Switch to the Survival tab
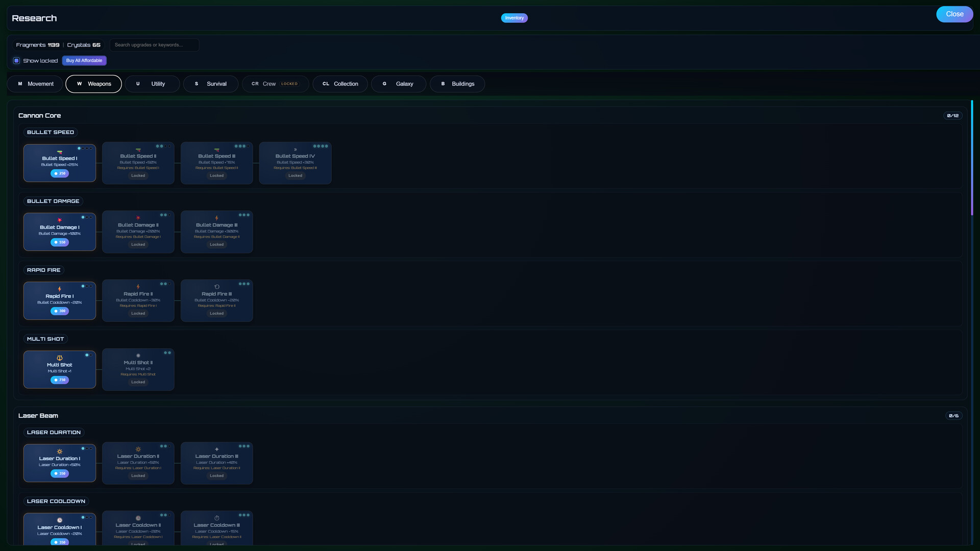The width and height of the screenshot is (980, 551). [210, 84]
